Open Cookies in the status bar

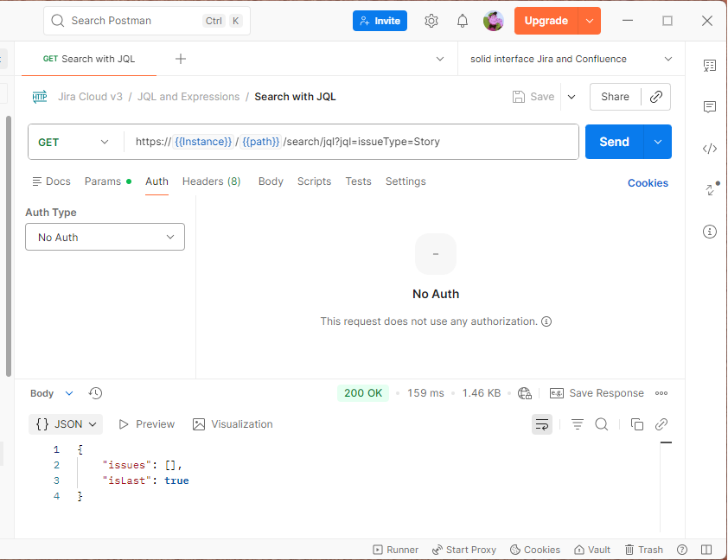535,550
